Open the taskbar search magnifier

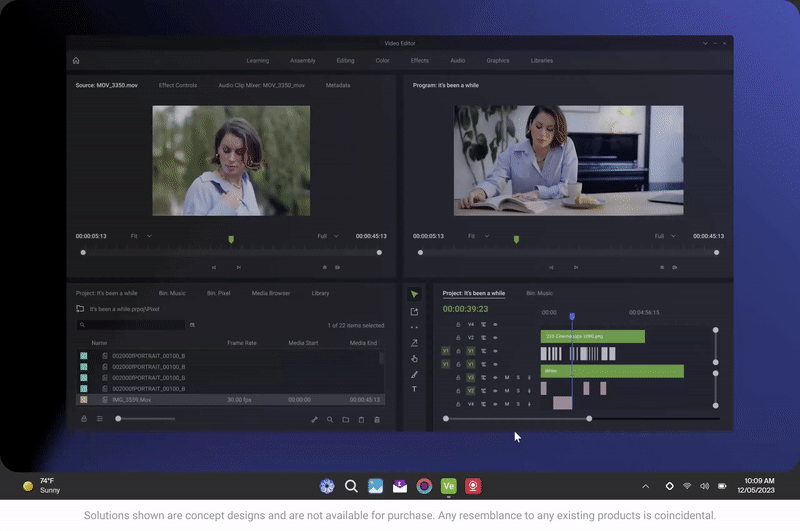pos(351,486)
